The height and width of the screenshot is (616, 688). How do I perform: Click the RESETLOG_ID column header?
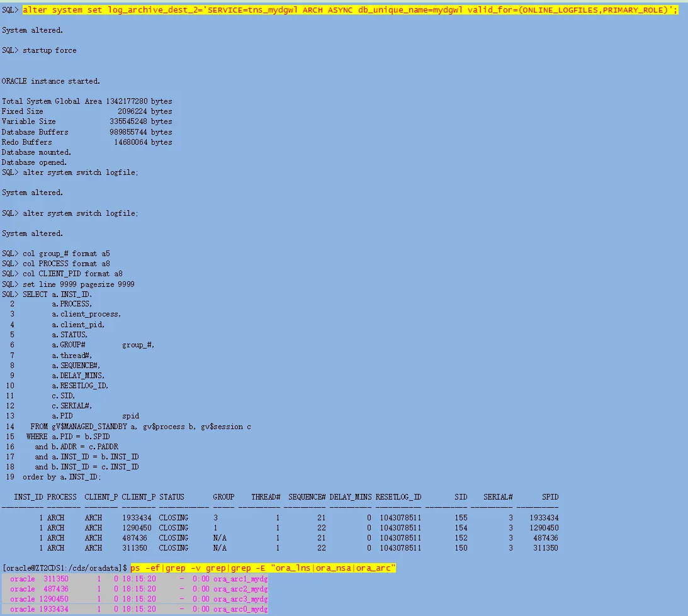[x=398, y=497]
